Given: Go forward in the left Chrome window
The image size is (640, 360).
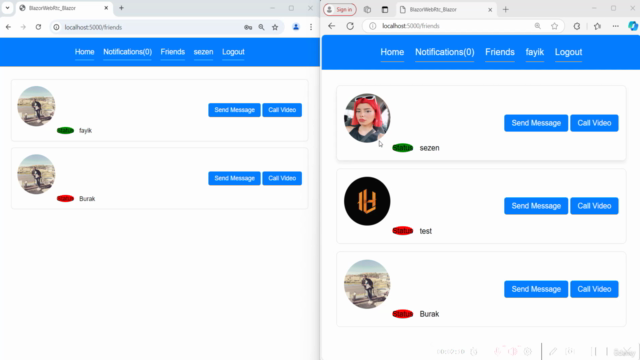Looking at the screenshot, I should click(23, 27).
